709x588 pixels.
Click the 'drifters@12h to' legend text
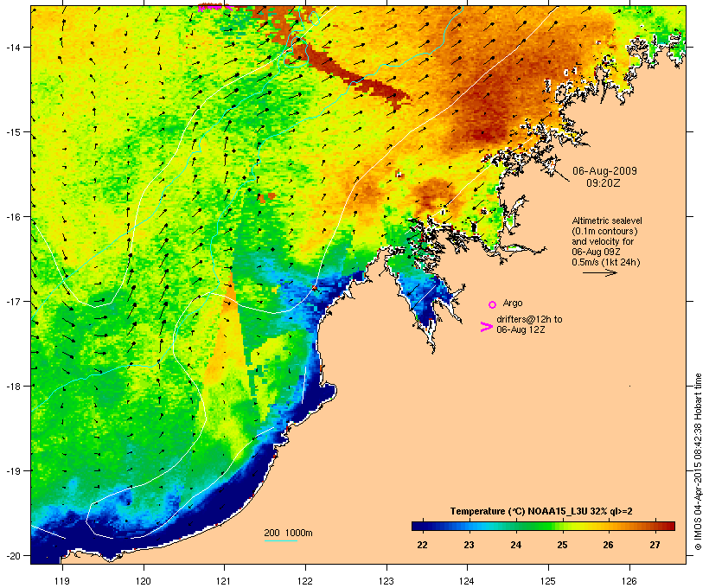click(x=529, y=319)
